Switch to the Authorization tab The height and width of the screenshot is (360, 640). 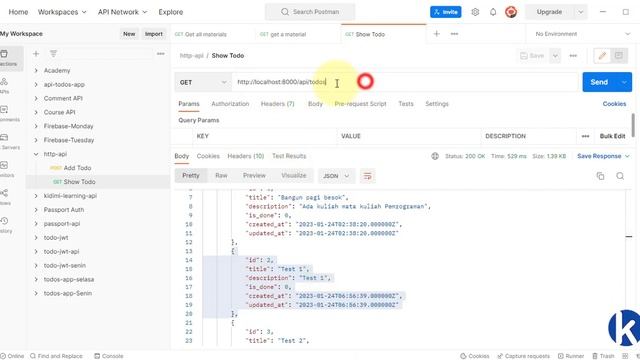(x=230, y=104)
